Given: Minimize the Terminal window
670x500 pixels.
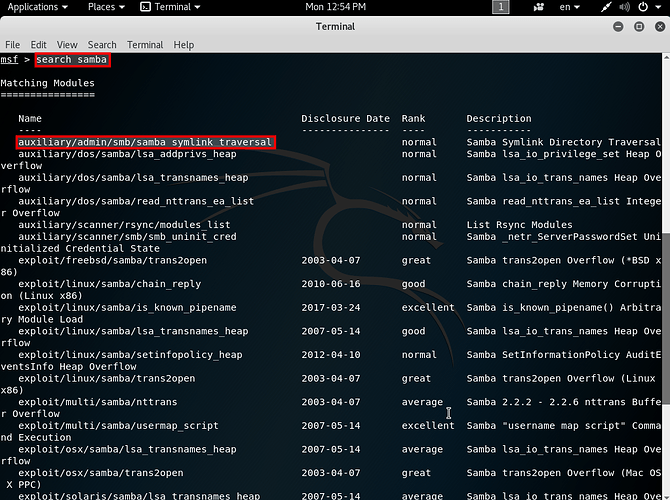Looking at the screenshot, I should pos(616,27).
